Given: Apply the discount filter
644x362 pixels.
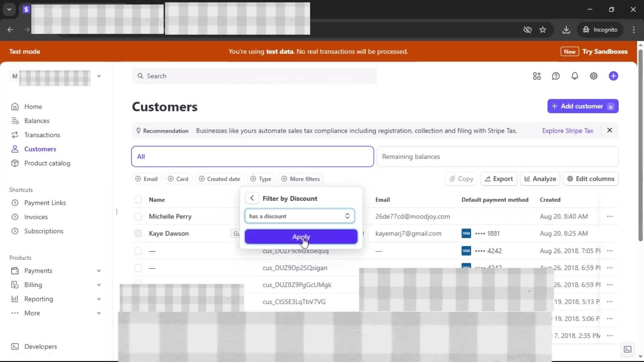Looking at the screenshot, I should click(x=301, y=237).
